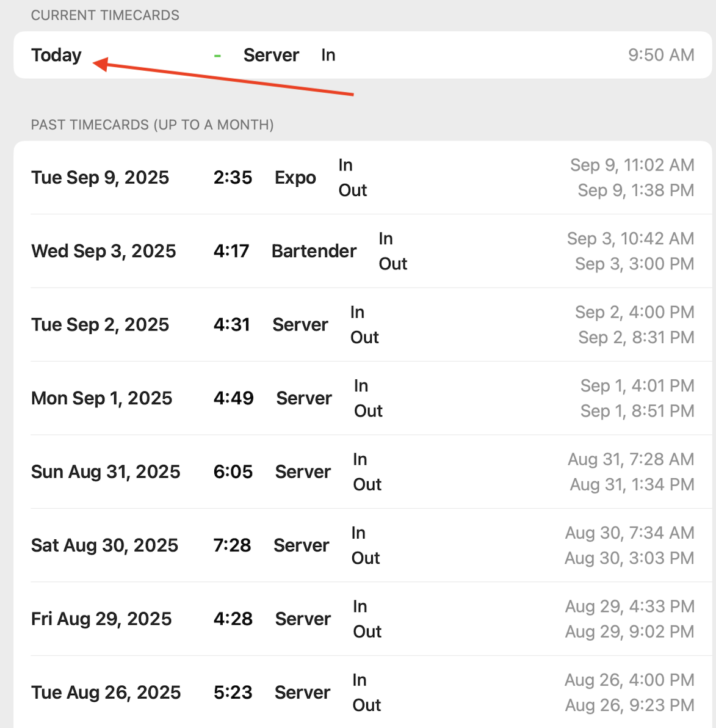The width and height of the screenshot is (716, 728).
Task: Open the Fri Aug 29, 2025 timecard
Action: [x=101, y=619]
